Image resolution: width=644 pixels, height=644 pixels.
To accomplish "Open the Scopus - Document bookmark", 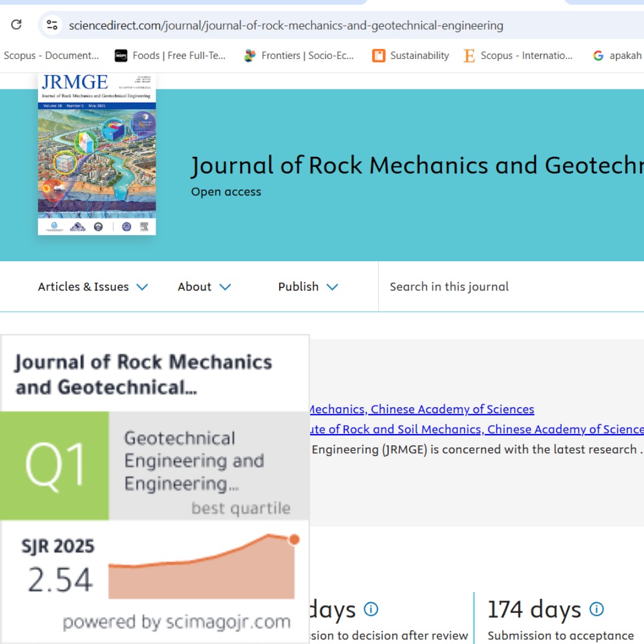I will pos(51,55).
